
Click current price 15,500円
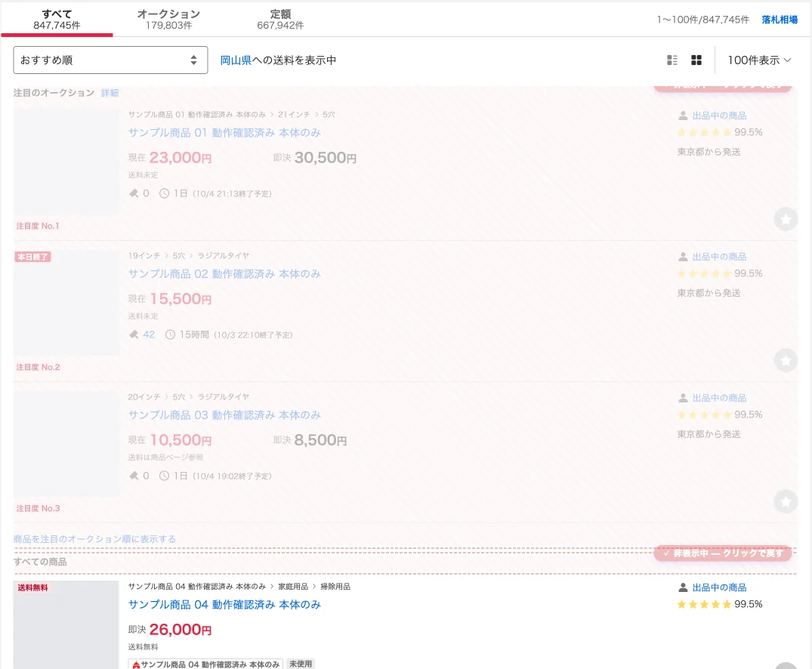click(x=181, y=299)
